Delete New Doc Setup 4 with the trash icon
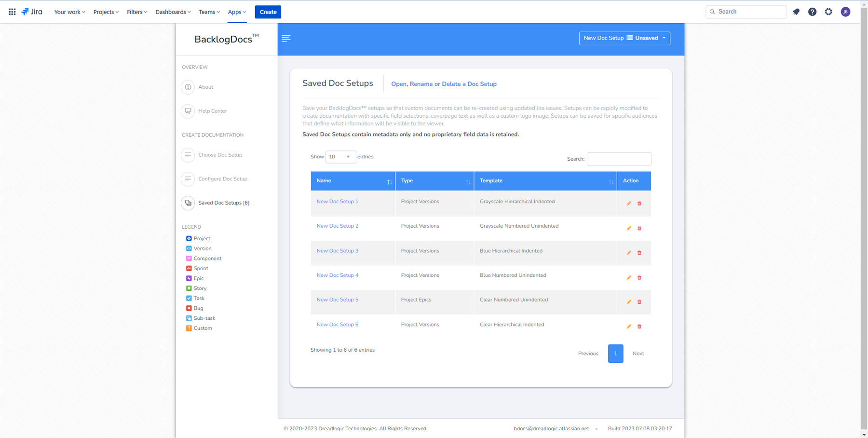The image size is (868, 438). pos(639,277)
